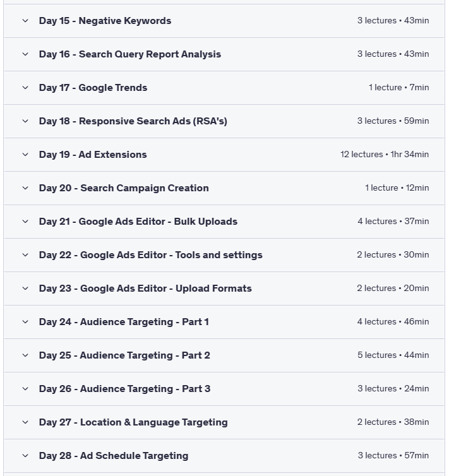This screenshot has height=476, width=449.
Task: Open Day 23 Upload Formats section title
Action: click(145, 289)
